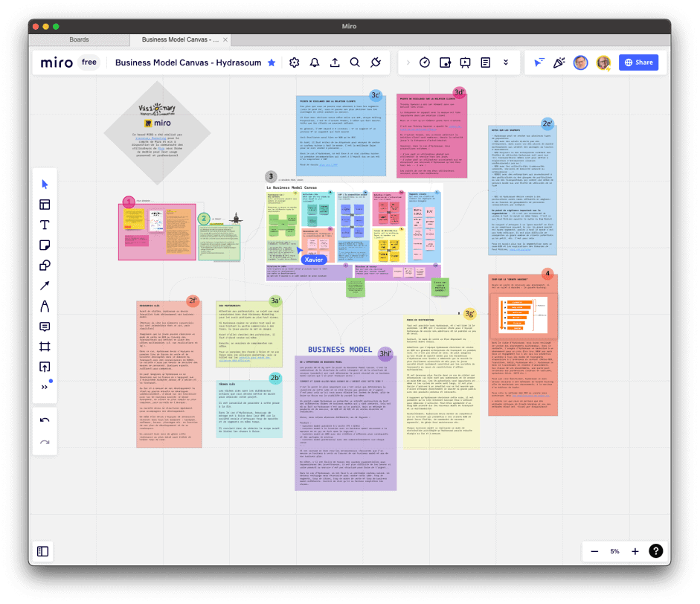Select the yellow-green 3a' note
The width and height of the screenshot is (700, 604).
click(249, 334)
